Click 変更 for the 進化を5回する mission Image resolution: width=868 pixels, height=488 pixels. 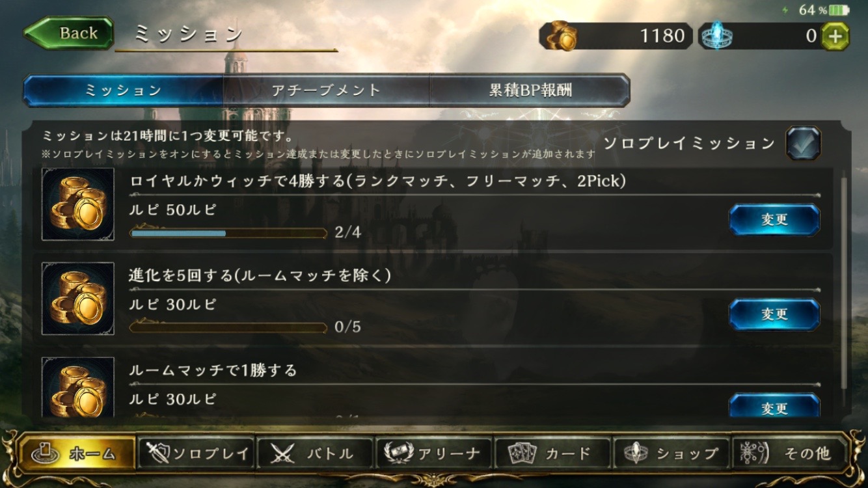click(774, 314)
